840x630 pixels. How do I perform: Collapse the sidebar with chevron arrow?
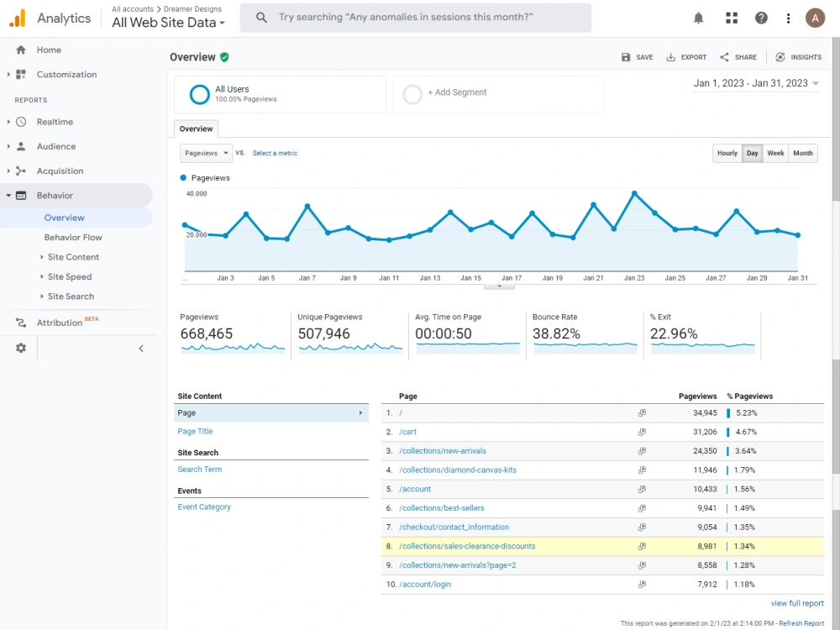click(x=141, y=349)
